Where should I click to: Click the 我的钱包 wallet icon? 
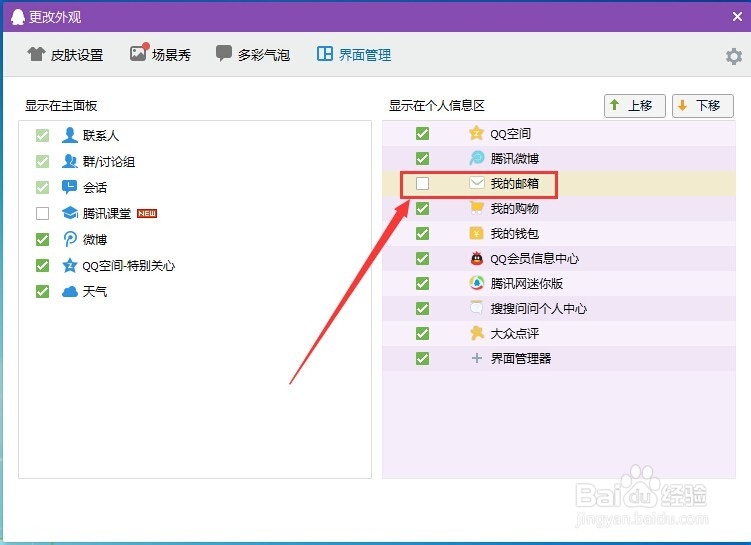coord(476,233)
